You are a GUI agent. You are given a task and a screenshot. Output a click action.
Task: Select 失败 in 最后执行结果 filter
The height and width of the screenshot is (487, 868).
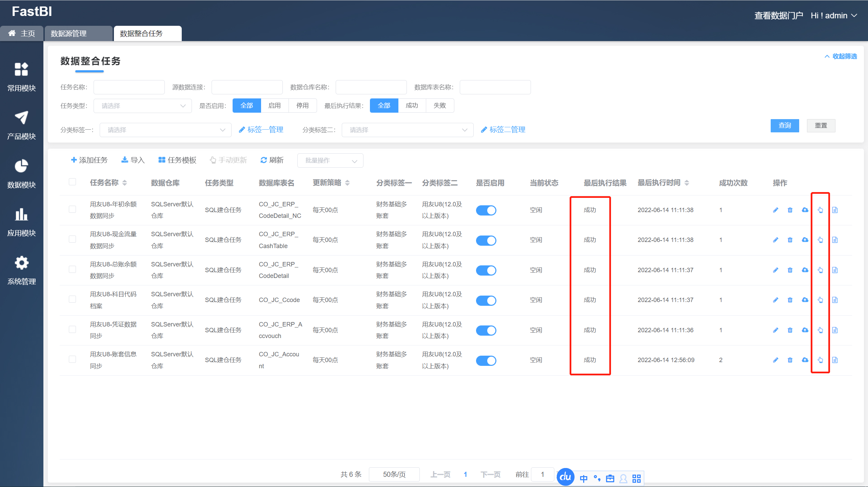coord(440,106)
